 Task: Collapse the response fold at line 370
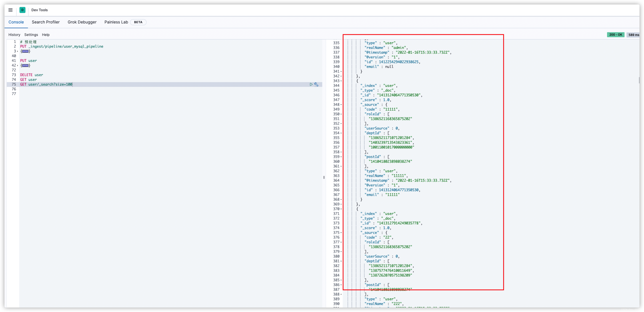click(341, 209)
